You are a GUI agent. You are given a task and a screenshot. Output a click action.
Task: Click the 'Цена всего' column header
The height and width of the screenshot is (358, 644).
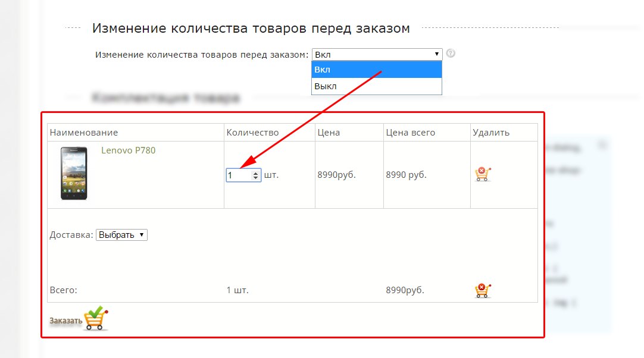coord(410,133)
